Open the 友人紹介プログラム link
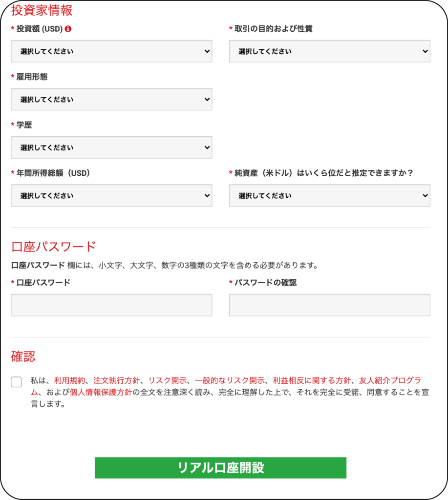The width and height of the screenshot is (448, 500). pos(390,380)
